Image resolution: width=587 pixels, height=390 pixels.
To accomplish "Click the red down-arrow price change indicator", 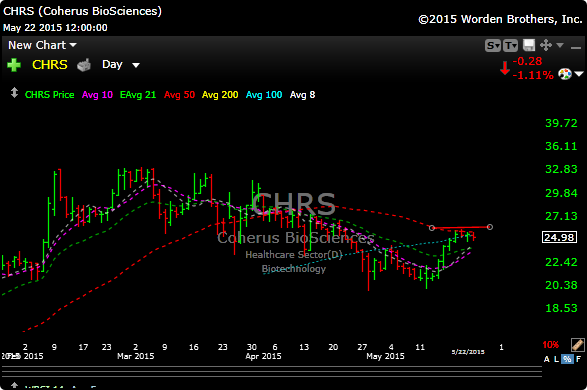I will (505, 68).
